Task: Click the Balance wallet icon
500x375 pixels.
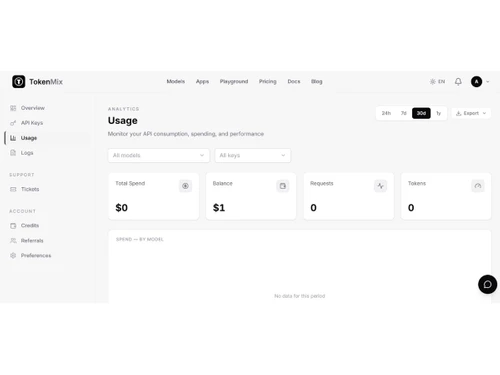Action: pos(283,186)
